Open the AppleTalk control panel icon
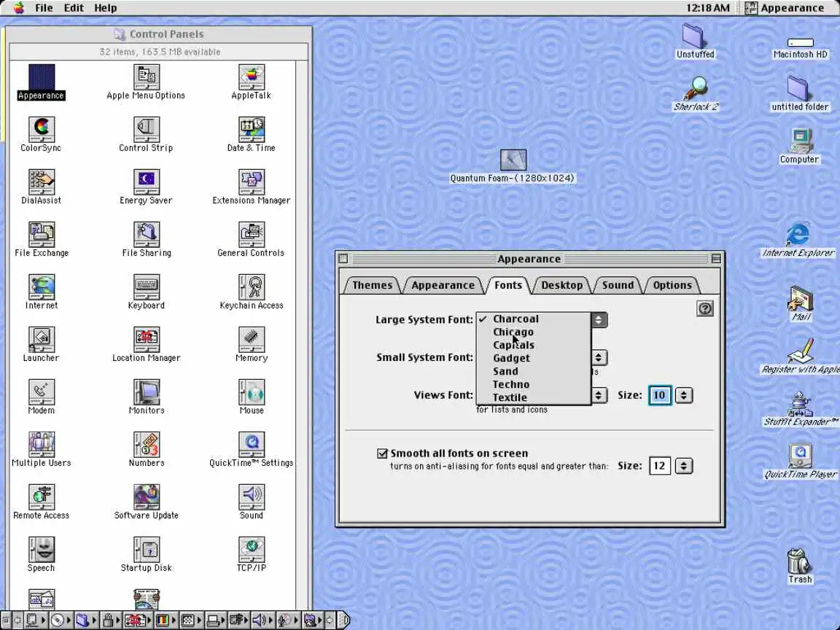The height and width of the screenshot is (630, 840). tap(252, 78)
